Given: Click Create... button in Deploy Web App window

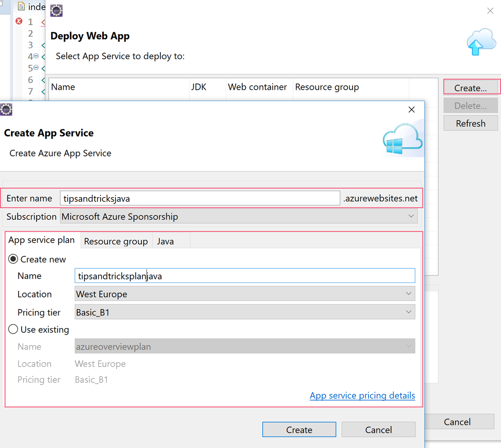Looking at the screenshot, I should [x=470, y=88].
